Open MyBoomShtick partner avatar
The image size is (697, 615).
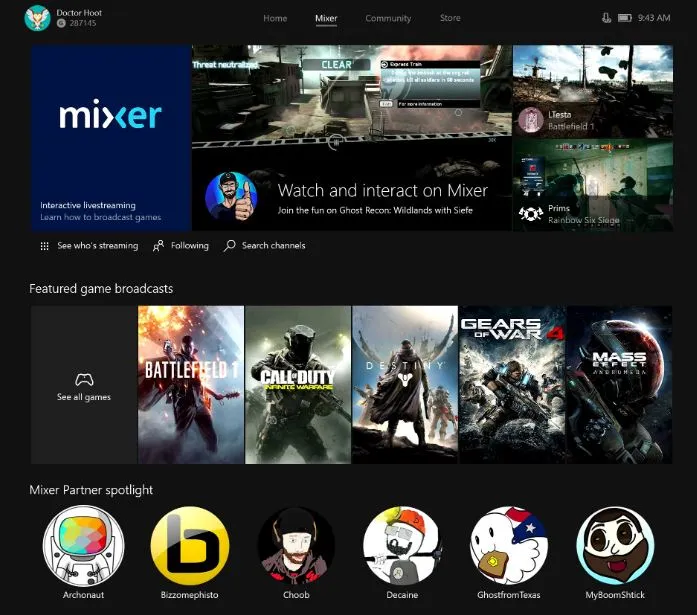coord(615,546)
